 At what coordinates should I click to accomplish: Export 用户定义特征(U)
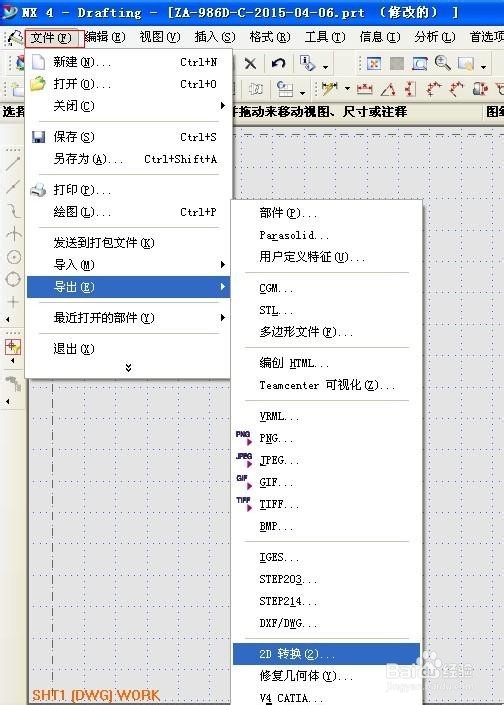pos(327,257)
